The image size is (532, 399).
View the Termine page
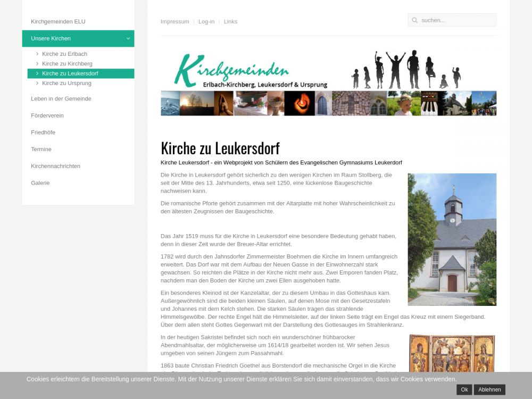tap(41, 149)
